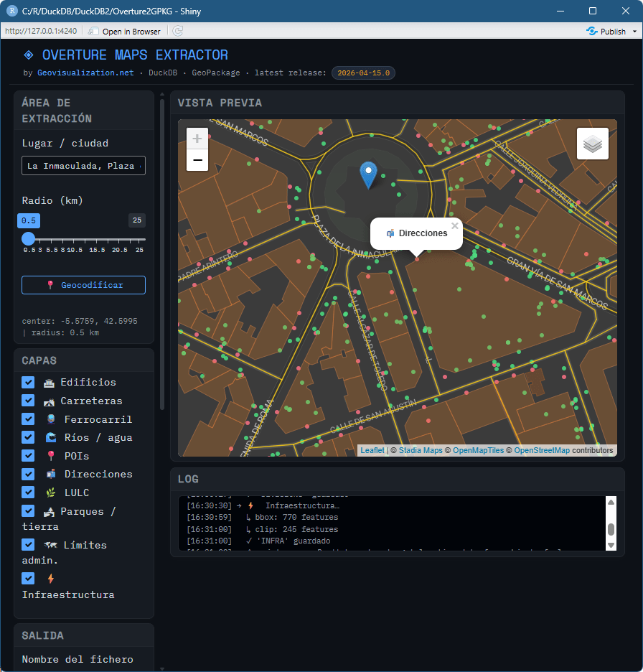Click the Publish icon
The width and height of the screenshot is (643, 672).
pos(592,31)
